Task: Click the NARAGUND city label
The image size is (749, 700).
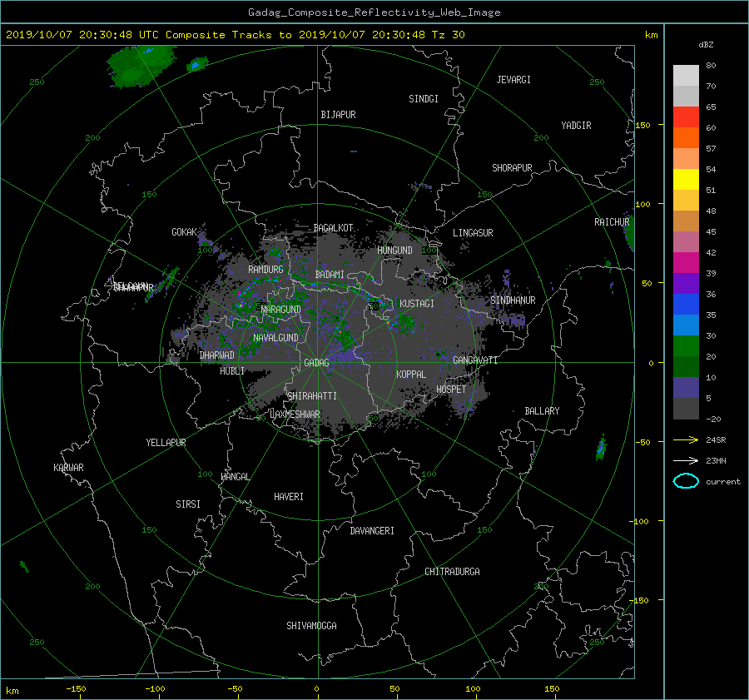Action: [x=281, y=310]
